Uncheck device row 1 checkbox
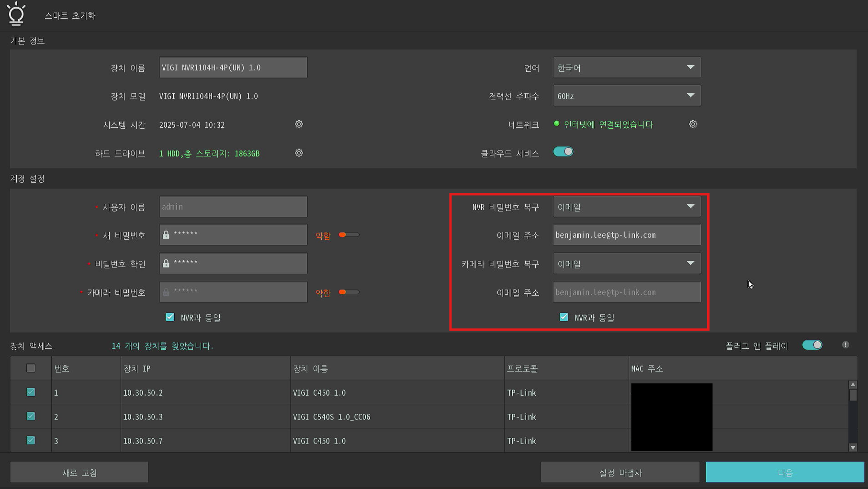The image size is (868, 489). tap(31, 392)
